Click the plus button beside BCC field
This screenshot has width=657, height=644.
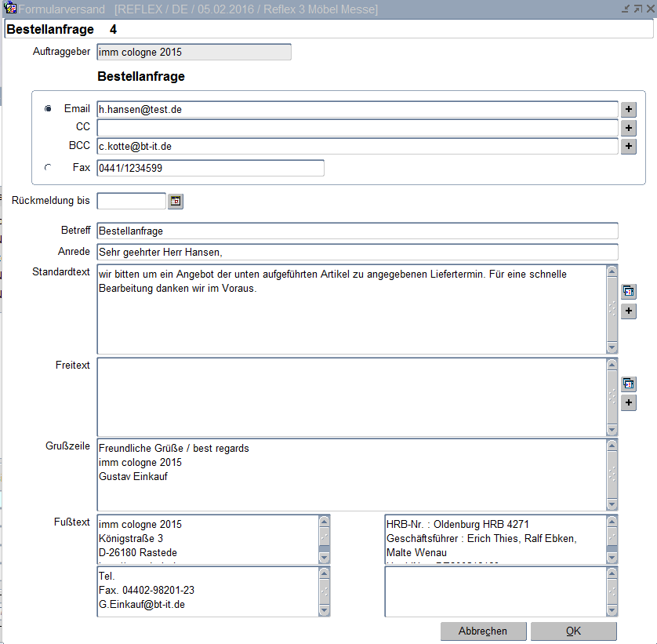click(628, 146)
